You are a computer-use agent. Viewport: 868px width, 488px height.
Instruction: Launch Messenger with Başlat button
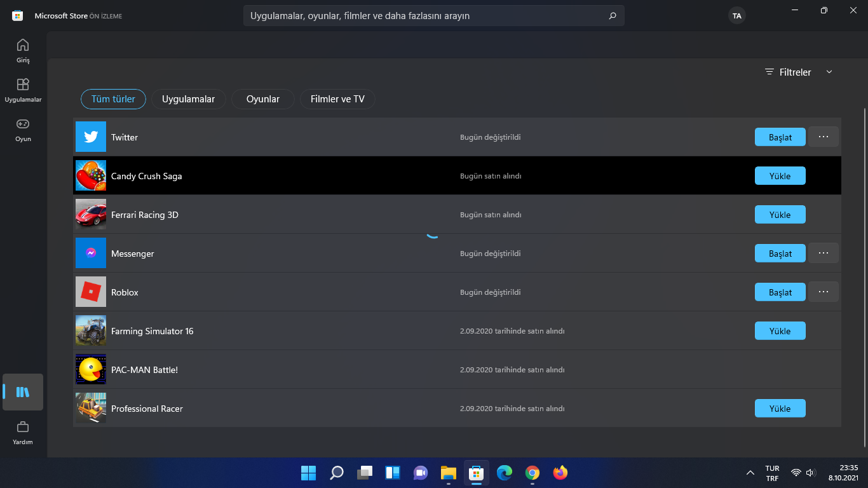click(780, 253)
